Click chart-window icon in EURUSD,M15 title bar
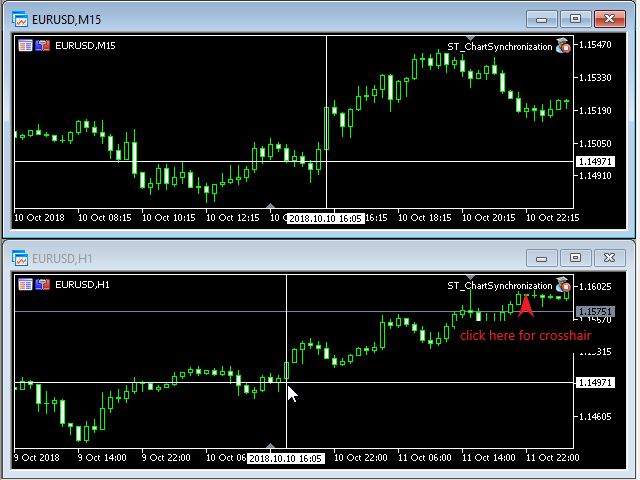The image size is (640, 480). (20, 19)
